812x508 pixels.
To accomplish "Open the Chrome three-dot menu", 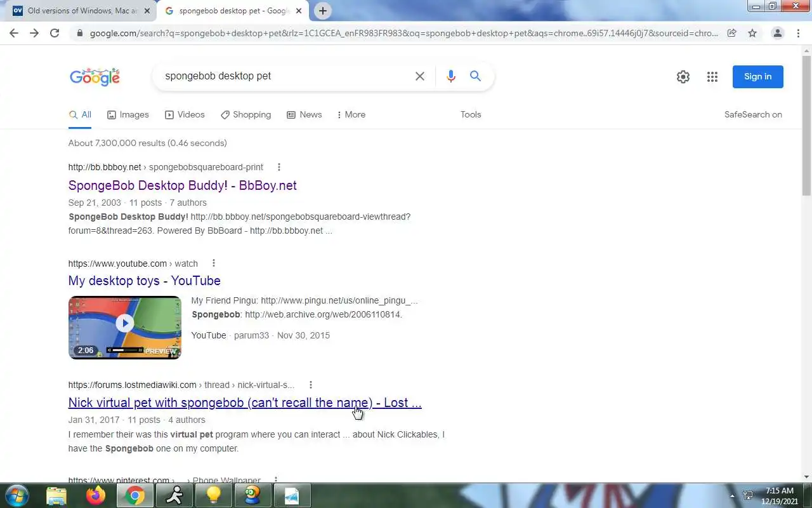I will pos(798,33).
